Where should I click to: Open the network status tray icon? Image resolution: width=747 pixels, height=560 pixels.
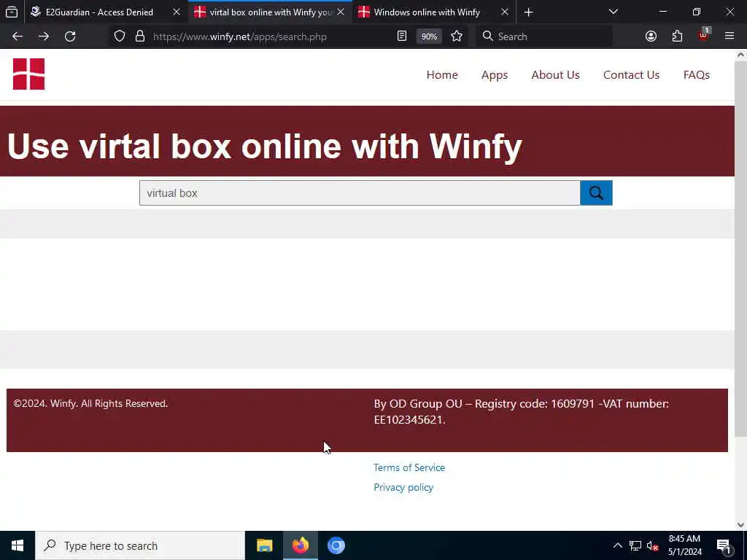pyautogui.click(x=635, y=545)
